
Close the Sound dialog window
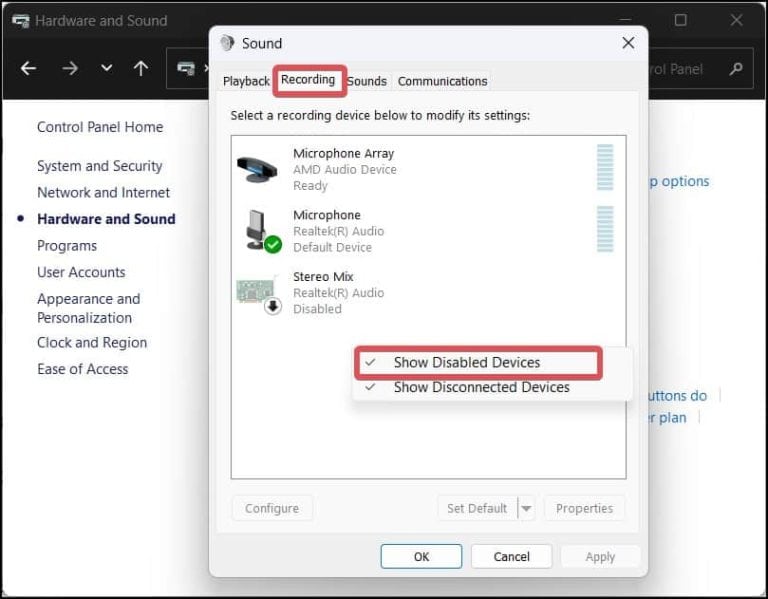tap(628, 43)
